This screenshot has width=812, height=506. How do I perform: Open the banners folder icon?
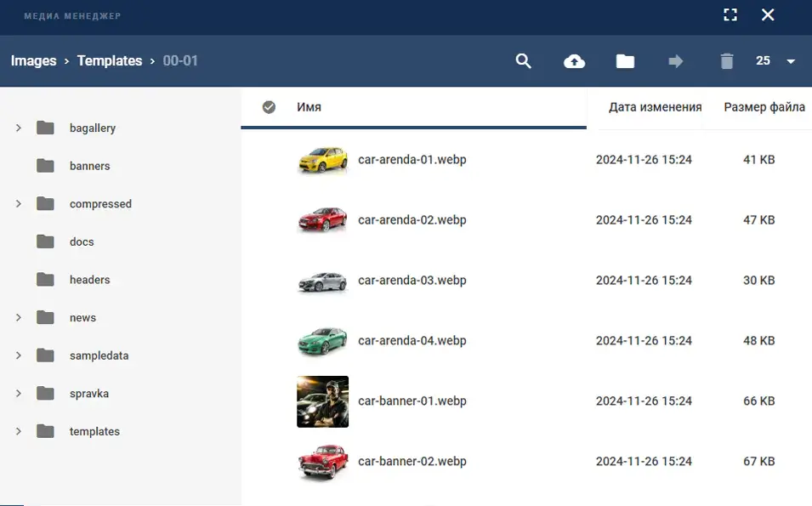[46, 166]
